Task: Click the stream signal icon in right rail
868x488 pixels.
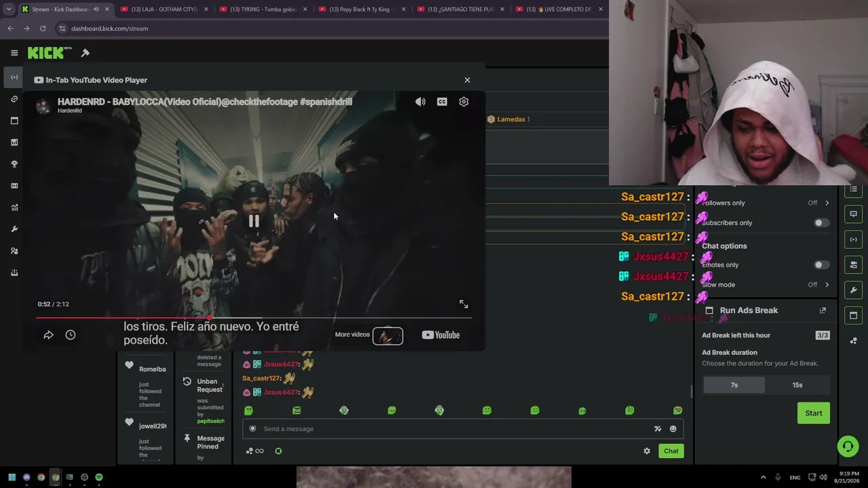Action: 854,239
